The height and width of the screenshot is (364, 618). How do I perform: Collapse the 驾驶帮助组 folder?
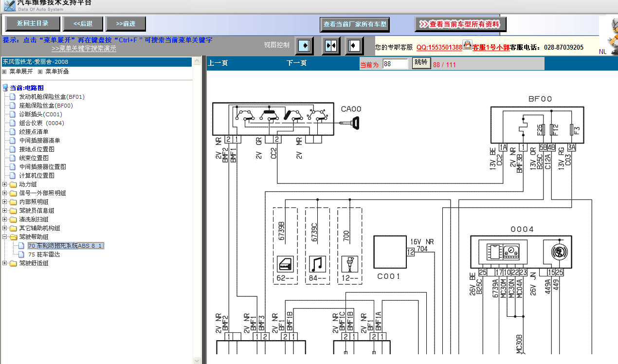pyautogui.click(x=5, y=237)
